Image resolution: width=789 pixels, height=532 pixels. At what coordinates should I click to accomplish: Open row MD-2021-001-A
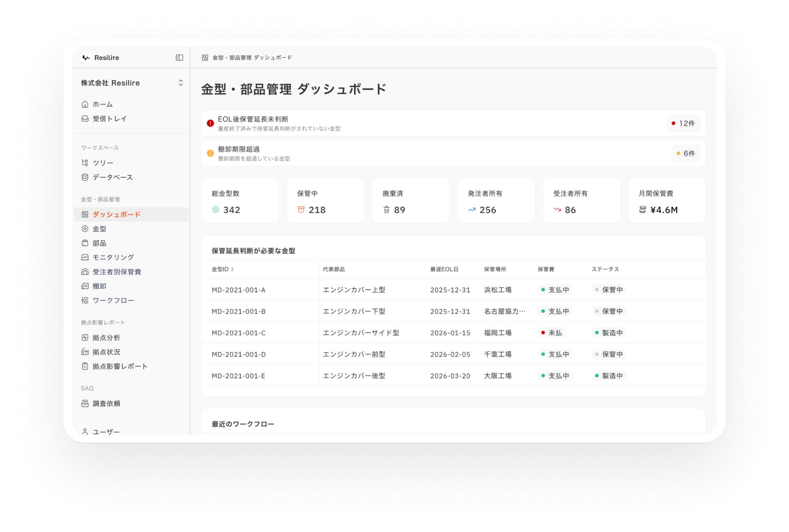point(238,290)
